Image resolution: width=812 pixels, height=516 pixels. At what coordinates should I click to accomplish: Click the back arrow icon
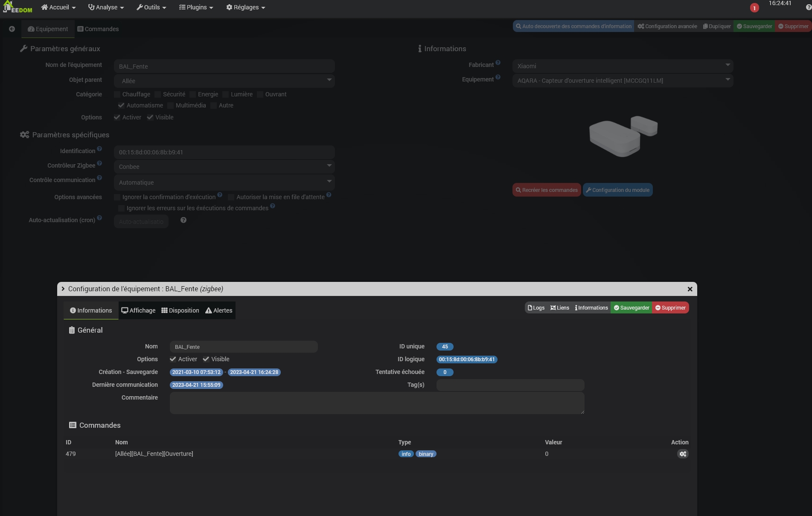[x=12, y=29]
